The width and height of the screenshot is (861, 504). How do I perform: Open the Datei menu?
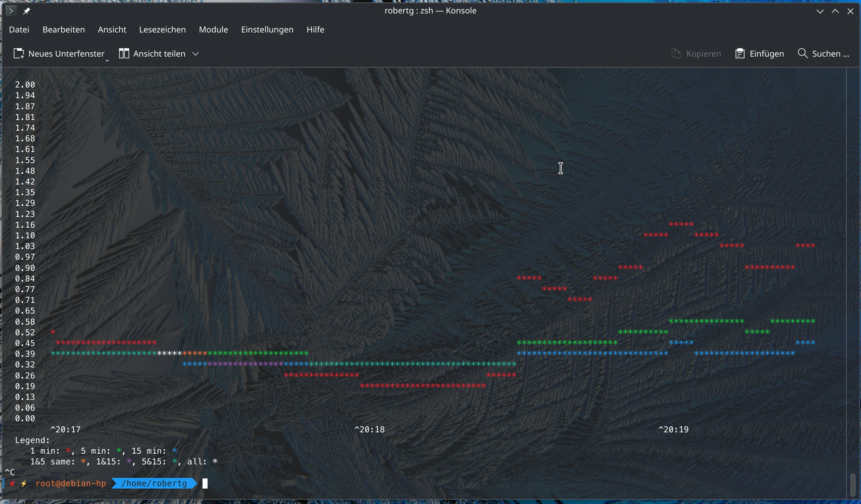(x=19, y=30)
